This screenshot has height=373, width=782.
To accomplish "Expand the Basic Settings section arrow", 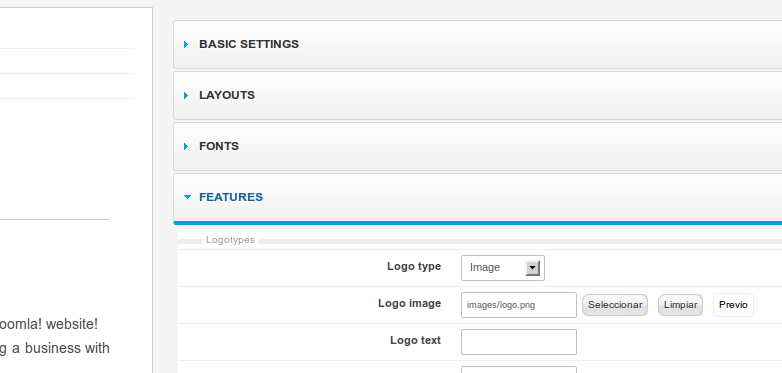I will (x=186, y=44).
